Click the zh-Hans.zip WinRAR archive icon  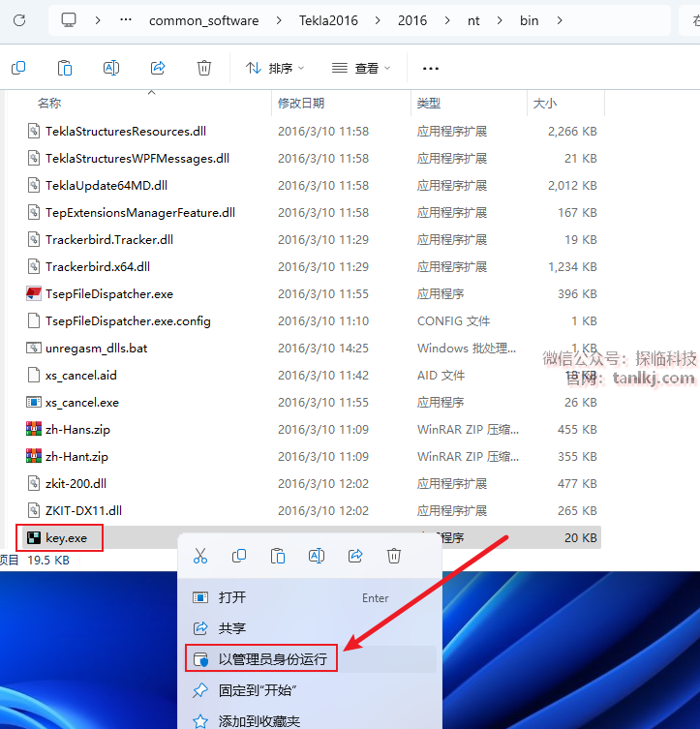[33, 429]
